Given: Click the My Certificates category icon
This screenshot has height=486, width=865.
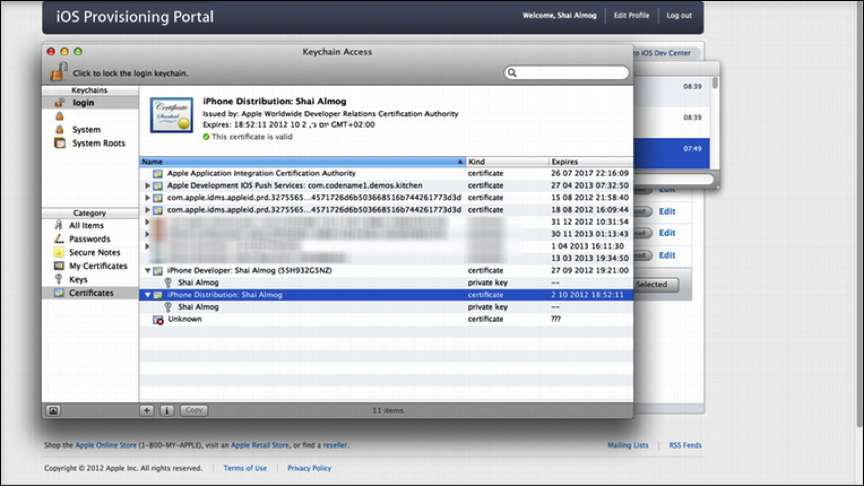Looking at the screenshot, I should click(x=58, y=266).
